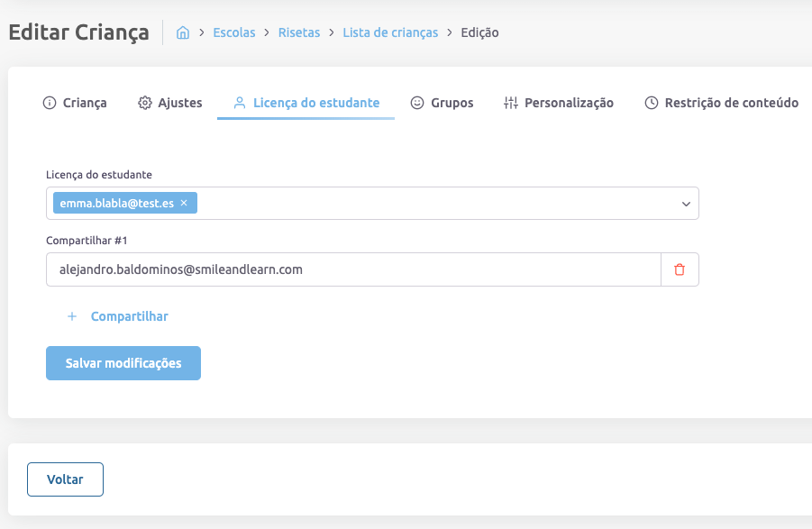The height and width of the screenshot is (529, 812).
Task: Click the clock icon on Restrição tab
Action: click(652, 103)
